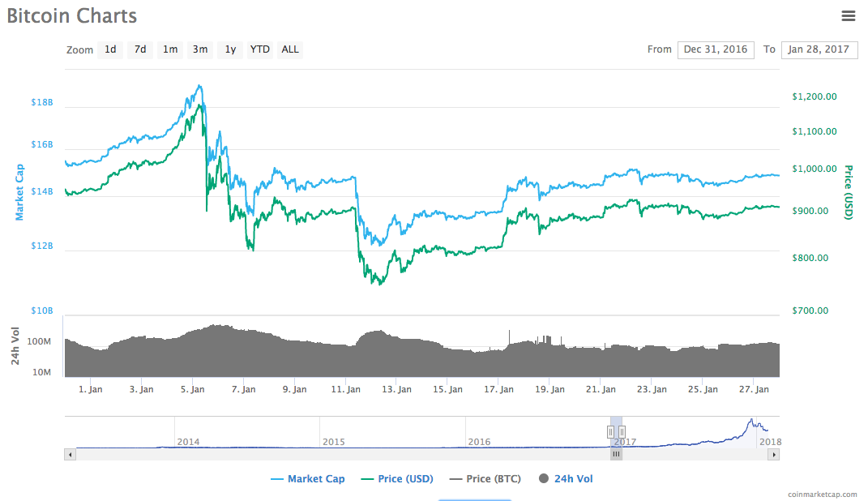Select the YTD zoom preset

pyautogui.click(x=259, y=49)
